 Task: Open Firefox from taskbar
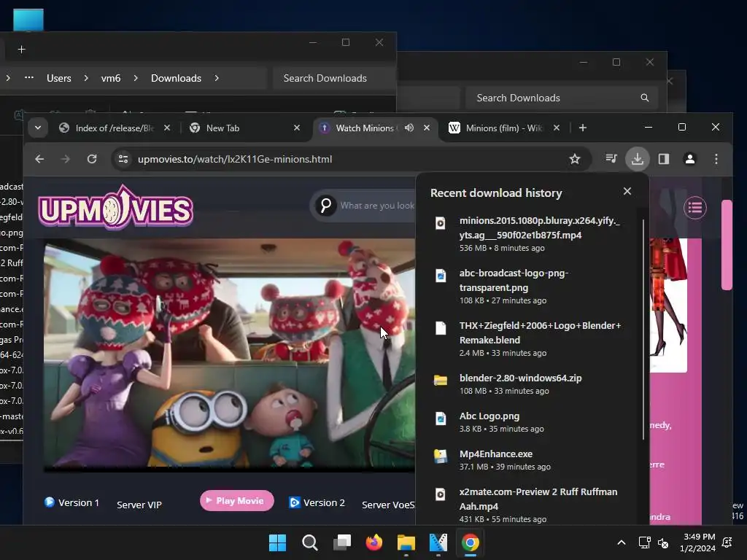tap(374, 542)
